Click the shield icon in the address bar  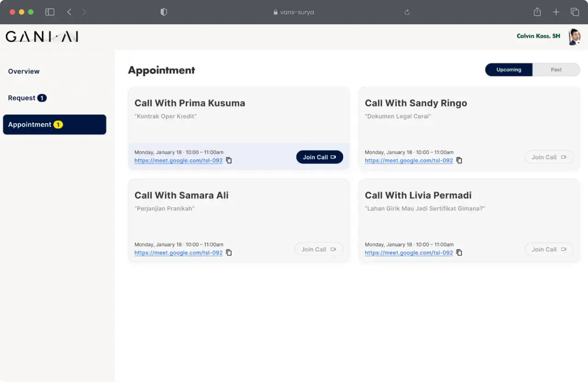[164, 12]
